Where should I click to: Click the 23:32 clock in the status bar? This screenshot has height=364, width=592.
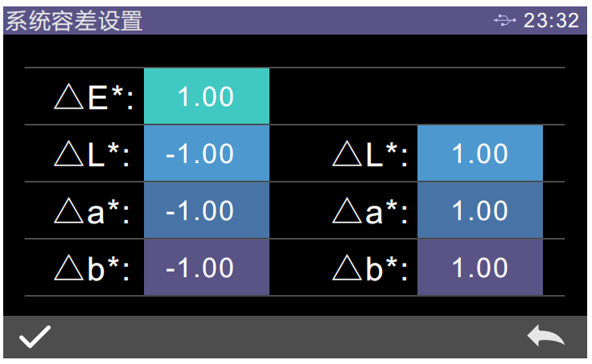click(x=552, y=21)
